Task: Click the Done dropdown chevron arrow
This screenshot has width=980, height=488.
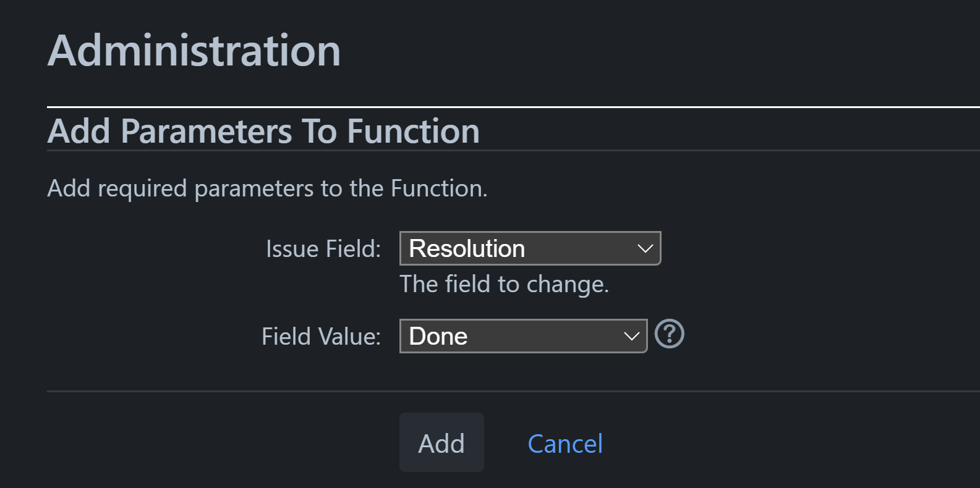Action: pos(631,336)
